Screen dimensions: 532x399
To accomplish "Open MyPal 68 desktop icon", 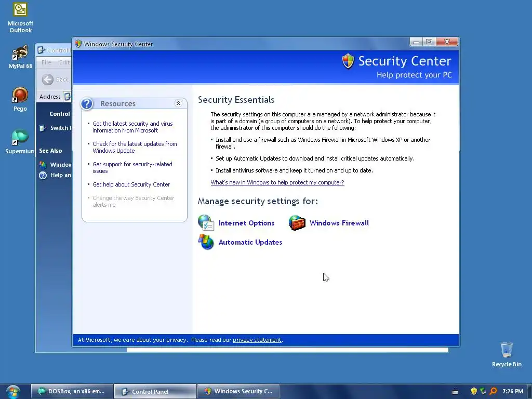I will [x=20, y=57].
